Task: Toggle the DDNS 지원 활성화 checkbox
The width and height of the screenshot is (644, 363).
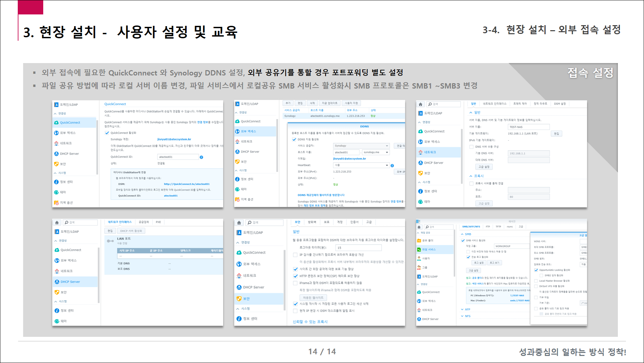Action: 294,140
